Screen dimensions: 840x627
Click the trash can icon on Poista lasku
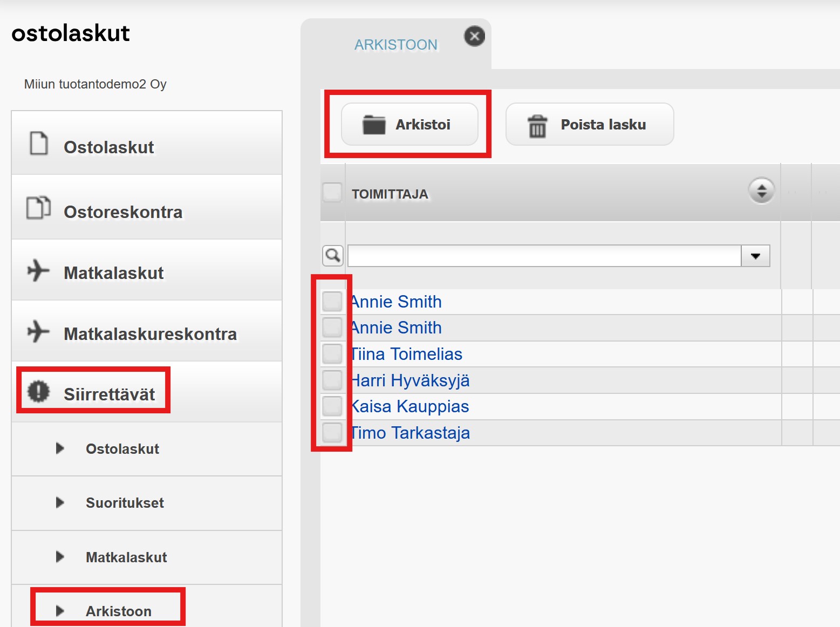coord(537,126)
